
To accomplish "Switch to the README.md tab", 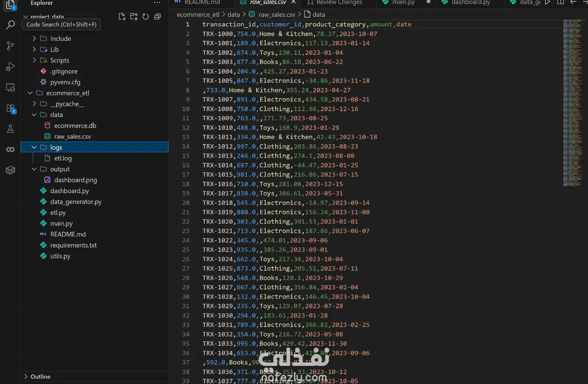I will tap(202, 3).
